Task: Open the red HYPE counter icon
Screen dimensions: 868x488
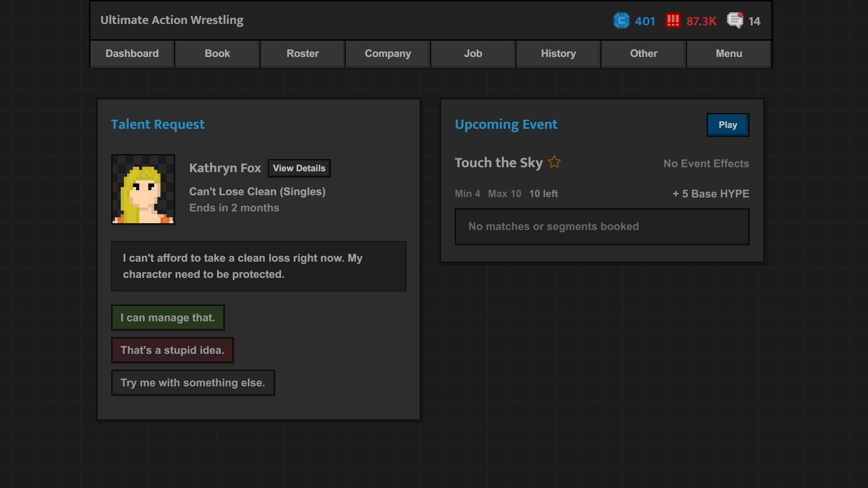Action: pos(673,20)
